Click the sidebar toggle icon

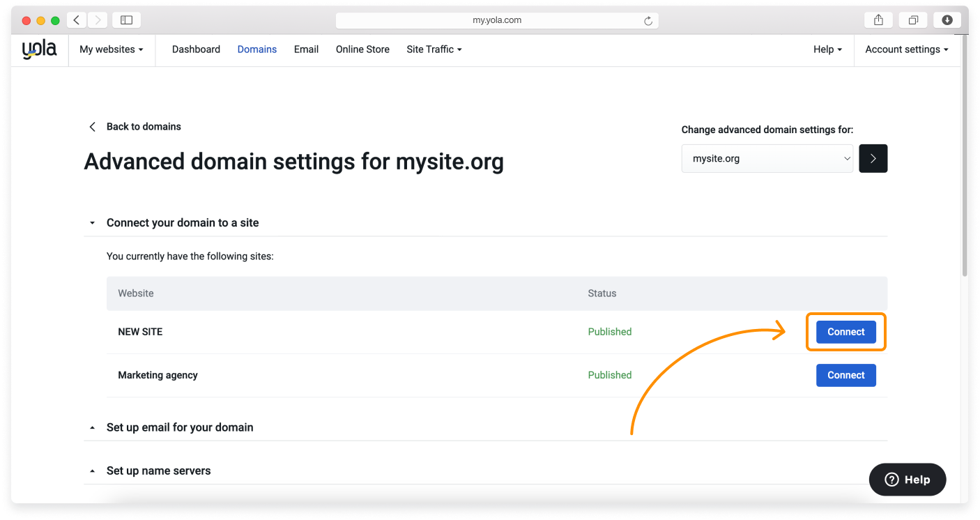(126, 20)
